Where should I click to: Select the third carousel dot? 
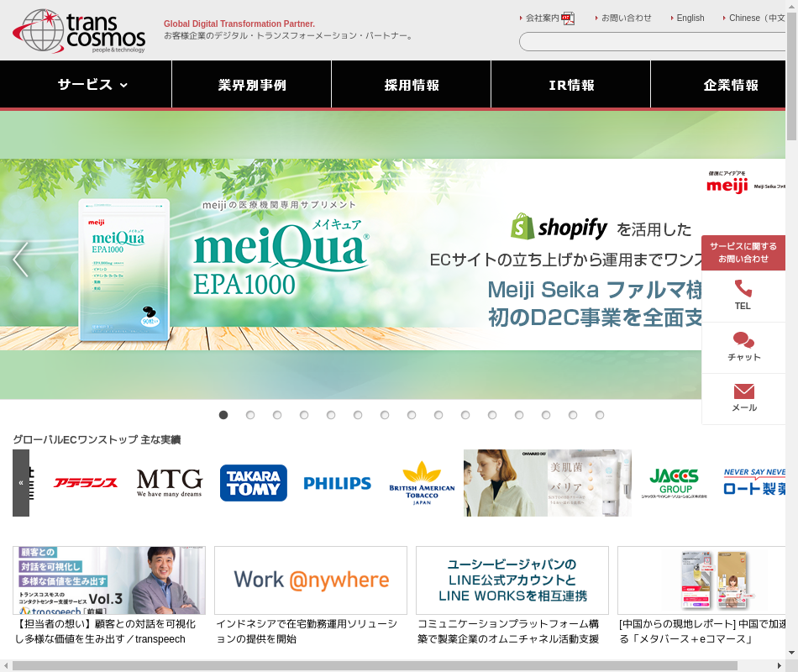pos(277,415)
